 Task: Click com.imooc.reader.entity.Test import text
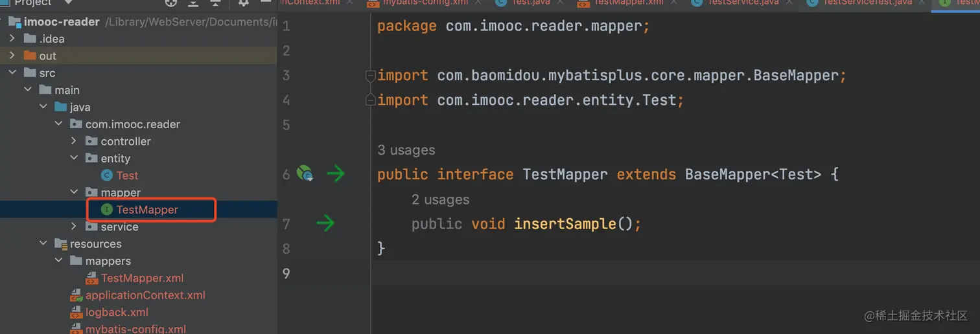(556, 100)
